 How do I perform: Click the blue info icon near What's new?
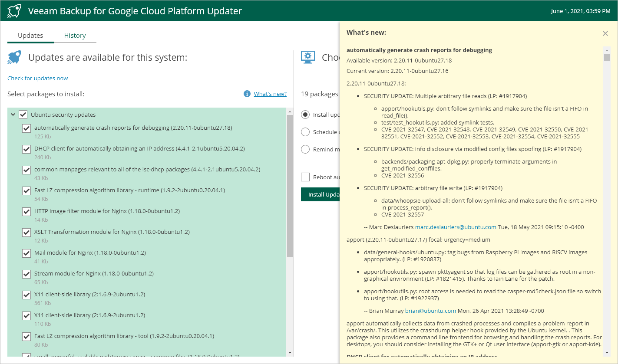click(x=247, y=94)
